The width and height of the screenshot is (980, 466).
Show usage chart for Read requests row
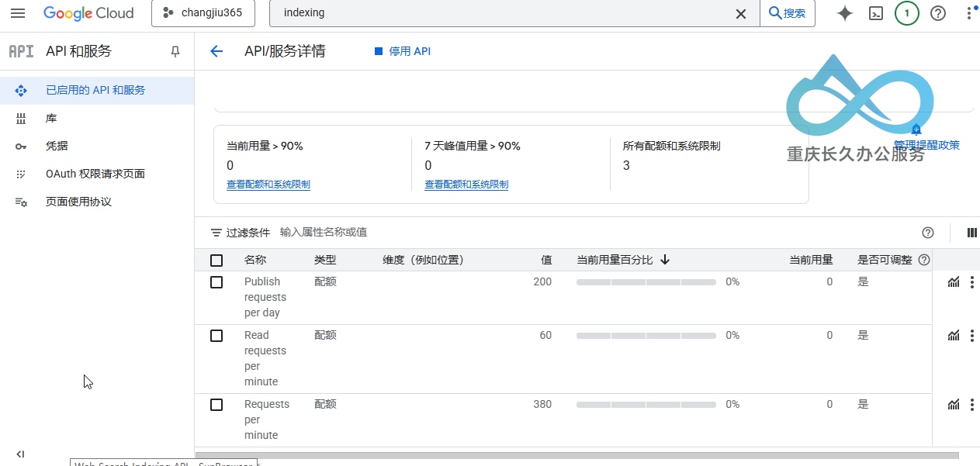coord(954,336)
